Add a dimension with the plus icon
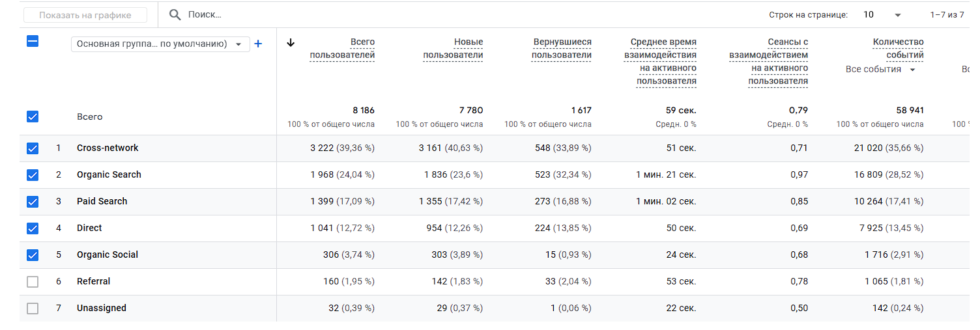 coord(258,44)
